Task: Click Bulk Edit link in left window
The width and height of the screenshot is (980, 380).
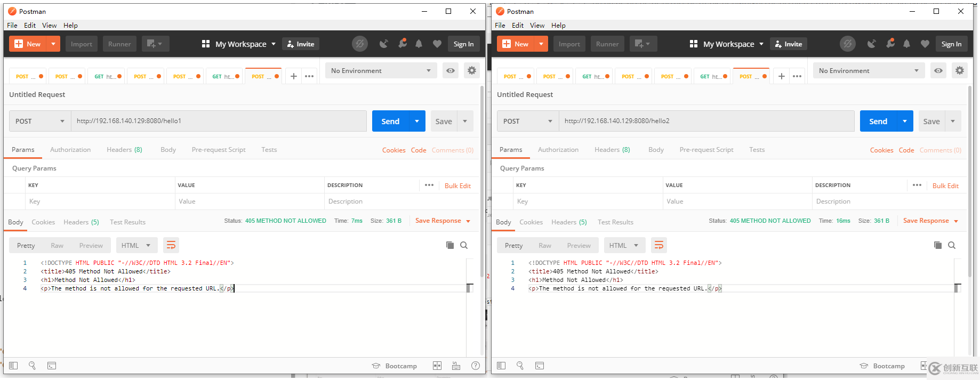Action: coord(457,185)
